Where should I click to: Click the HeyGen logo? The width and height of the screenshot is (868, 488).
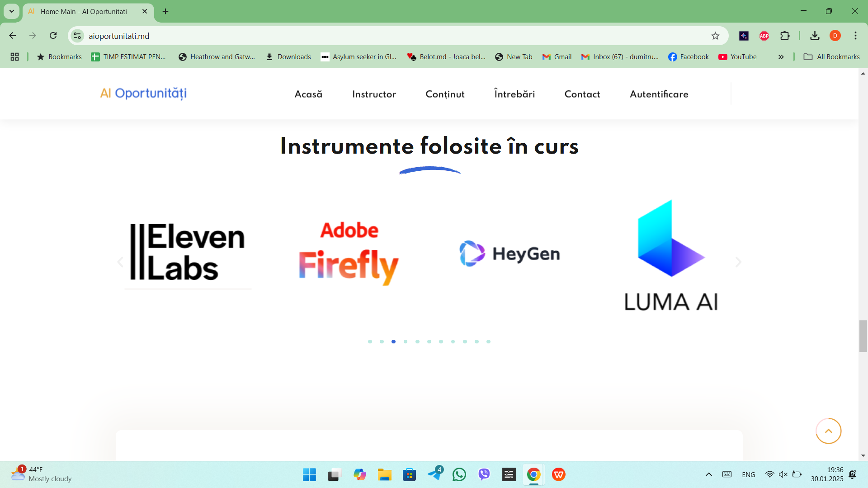(x=509, y=253)
